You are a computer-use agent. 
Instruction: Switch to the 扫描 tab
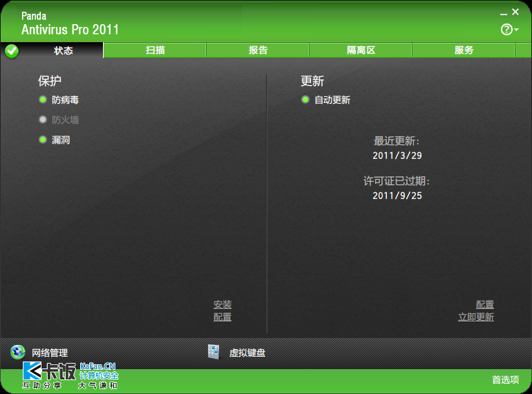155,50
